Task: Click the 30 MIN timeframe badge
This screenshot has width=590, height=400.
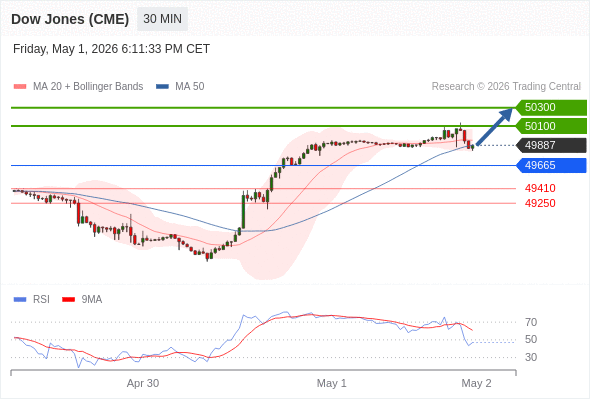Action: pos(162,19)
